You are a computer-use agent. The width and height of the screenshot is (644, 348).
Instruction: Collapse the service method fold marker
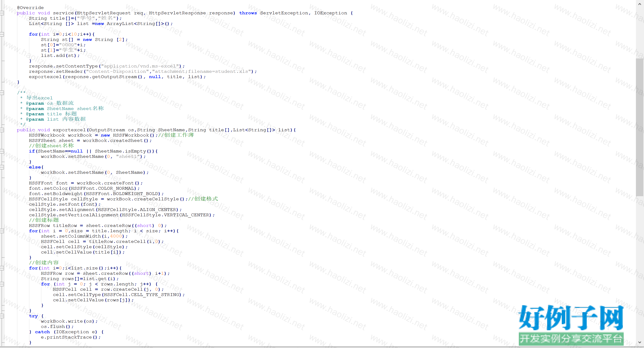tap(2, 13)
